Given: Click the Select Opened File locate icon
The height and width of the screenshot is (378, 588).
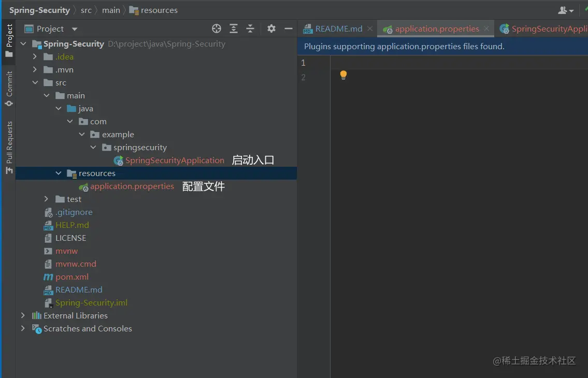Looking at the screenshot, I should [x=217, y=29].
